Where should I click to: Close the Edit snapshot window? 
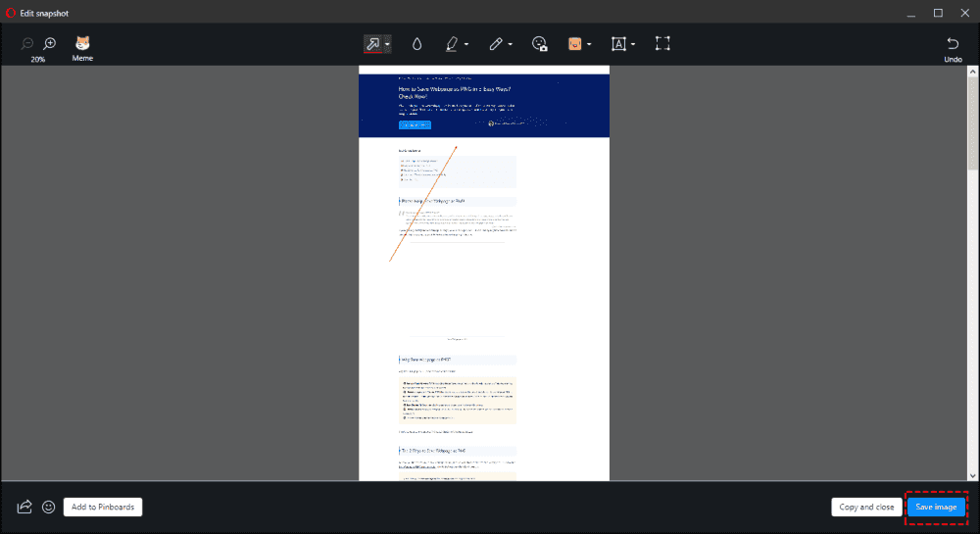965,13
